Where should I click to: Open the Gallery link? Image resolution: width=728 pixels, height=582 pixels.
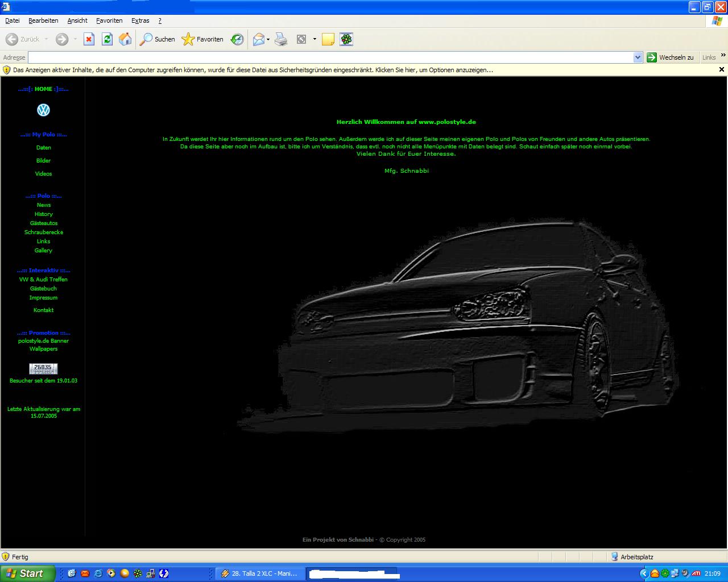coord(43,251)
